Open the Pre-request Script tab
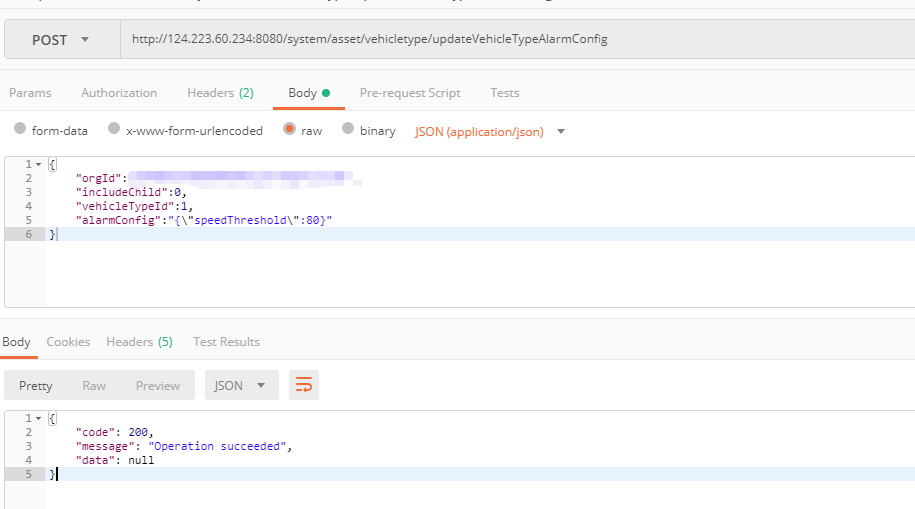 [410, 93]
